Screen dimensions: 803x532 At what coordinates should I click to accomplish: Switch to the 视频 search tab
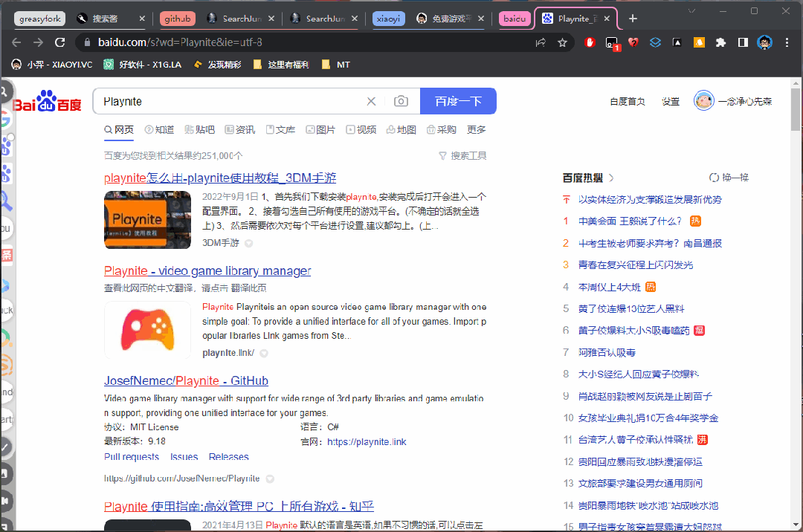point(361,130)
